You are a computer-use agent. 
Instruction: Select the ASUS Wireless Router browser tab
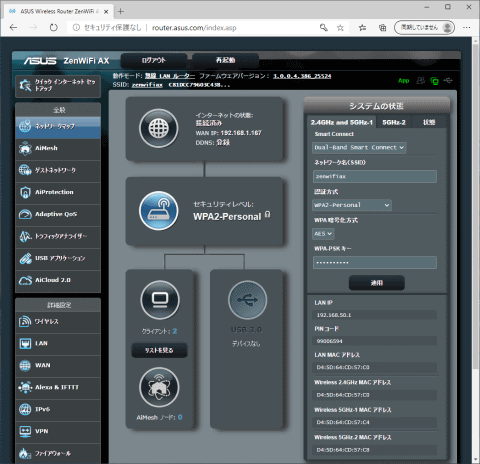(x=58, y=11)
